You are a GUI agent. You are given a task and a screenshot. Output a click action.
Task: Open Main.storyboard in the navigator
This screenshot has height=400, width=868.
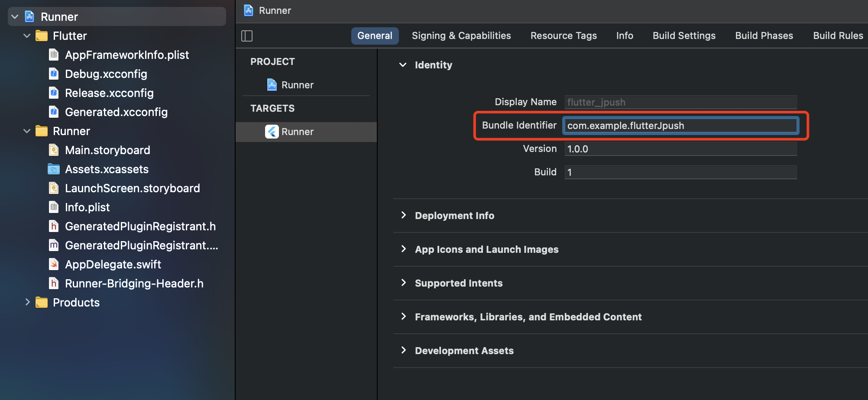[107, 150]
